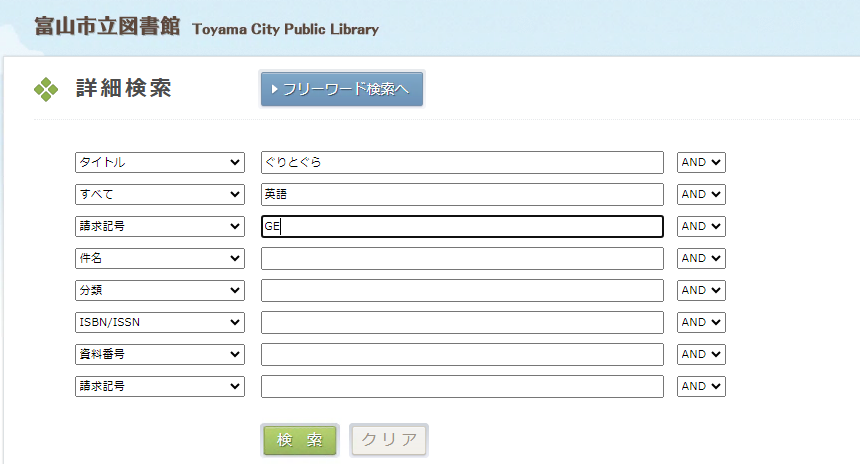Open the AND dropdown in the 資料番号 row

[x=701, y=354]
